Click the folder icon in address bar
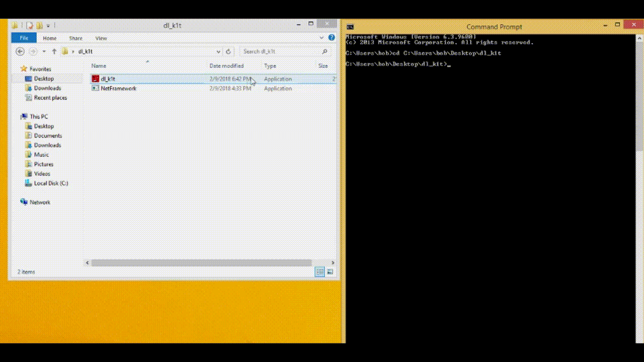This screenshot has height=362, width=644. 65,51
